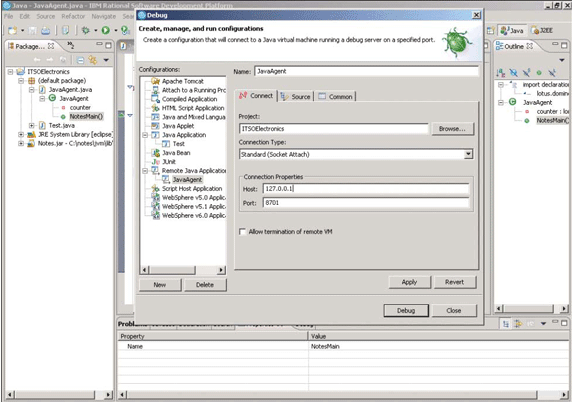
Task: Click the Port input field
Action: click(366, 203)
